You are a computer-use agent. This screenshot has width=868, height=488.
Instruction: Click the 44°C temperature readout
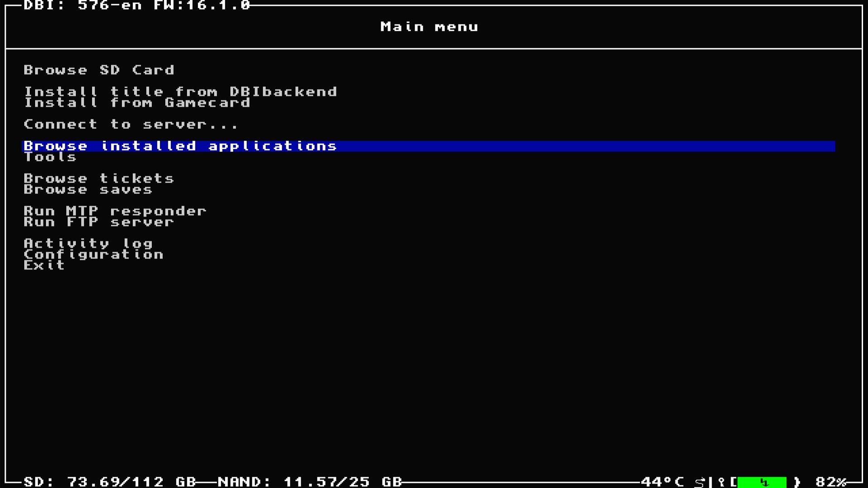[662, 482]
